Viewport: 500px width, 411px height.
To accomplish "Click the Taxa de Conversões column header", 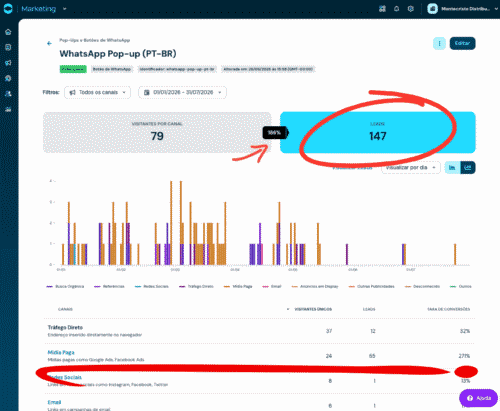I will click(449, 309).
